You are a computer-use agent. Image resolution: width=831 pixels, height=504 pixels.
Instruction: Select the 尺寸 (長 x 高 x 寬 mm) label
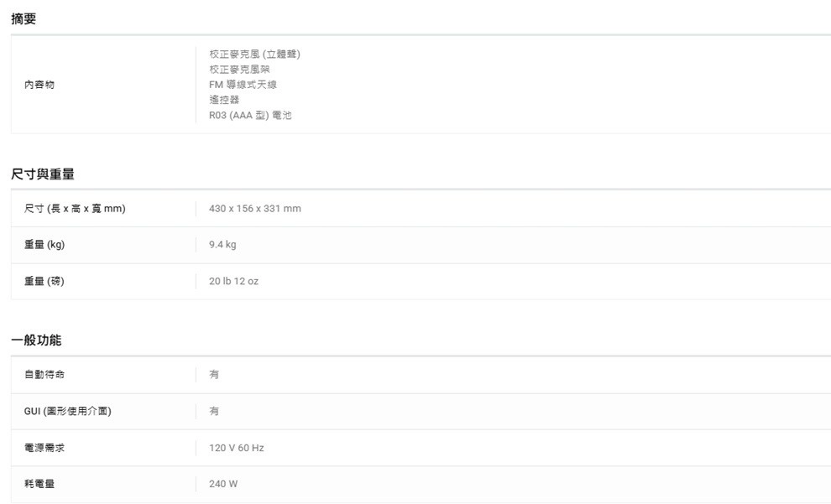(75, 208)
